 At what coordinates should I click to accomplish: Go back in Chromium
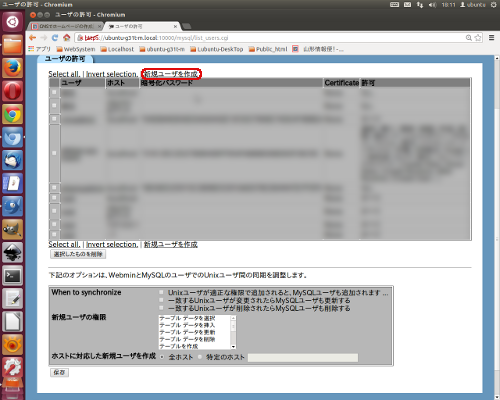pos(32,38)
